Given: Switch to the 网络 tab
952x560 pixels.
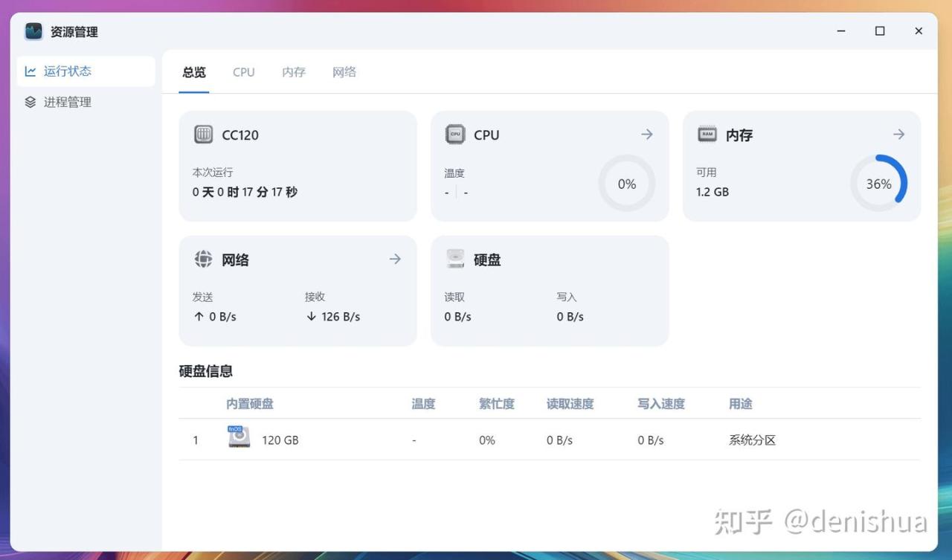Looking at the screenshot, I should pyautogui.click(x=344, y=72).
